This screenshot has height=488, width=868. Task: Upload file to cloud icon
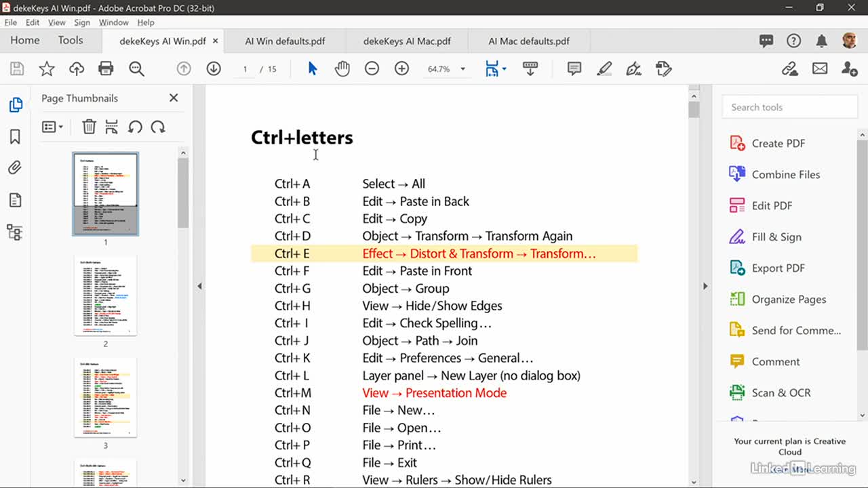[77, 68]
